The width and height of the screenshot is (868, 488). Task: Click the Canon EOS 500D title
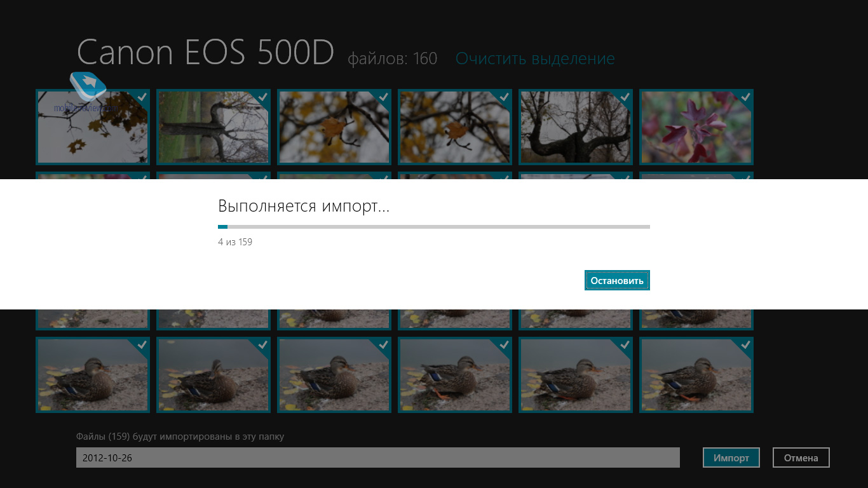[205, 53]
